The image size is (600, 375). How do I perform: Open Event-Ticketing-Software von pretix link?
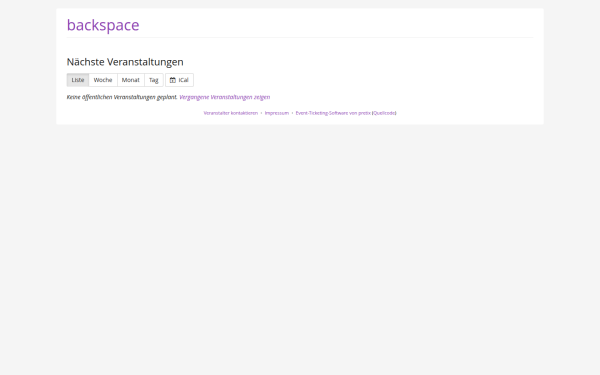(x=333, y=113)
